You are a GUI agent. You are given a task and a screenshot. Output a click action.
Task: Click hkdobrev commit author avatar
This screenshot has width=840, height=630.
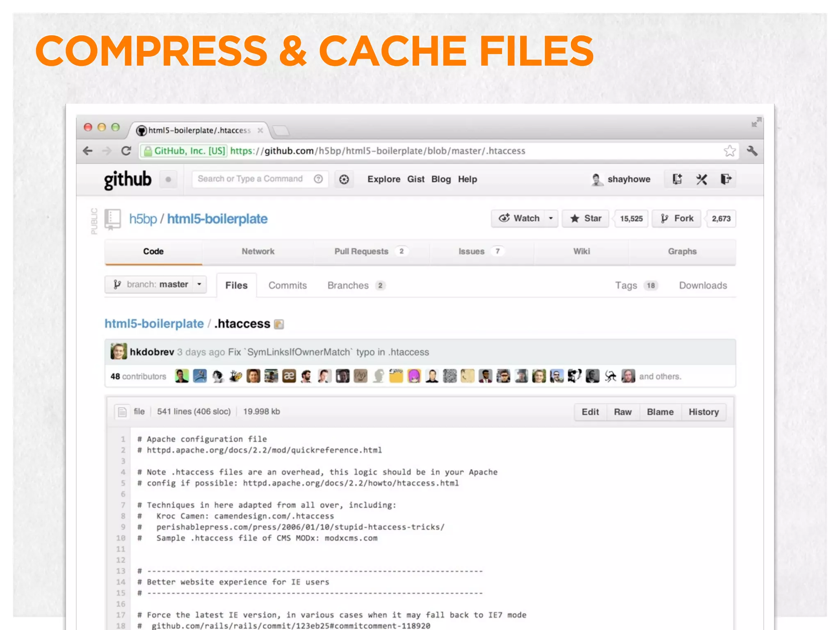point(119,352)
